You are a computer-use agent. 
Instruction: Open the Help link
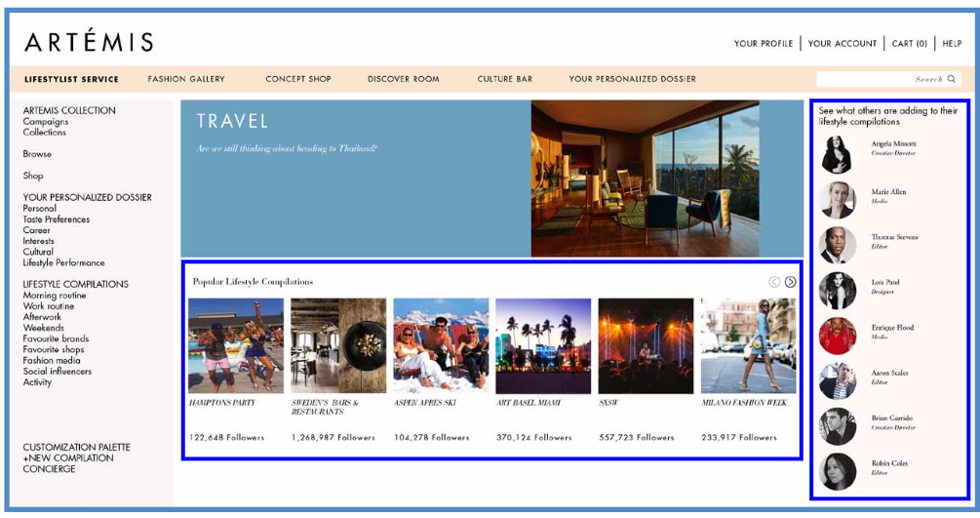tap(952, 44)
